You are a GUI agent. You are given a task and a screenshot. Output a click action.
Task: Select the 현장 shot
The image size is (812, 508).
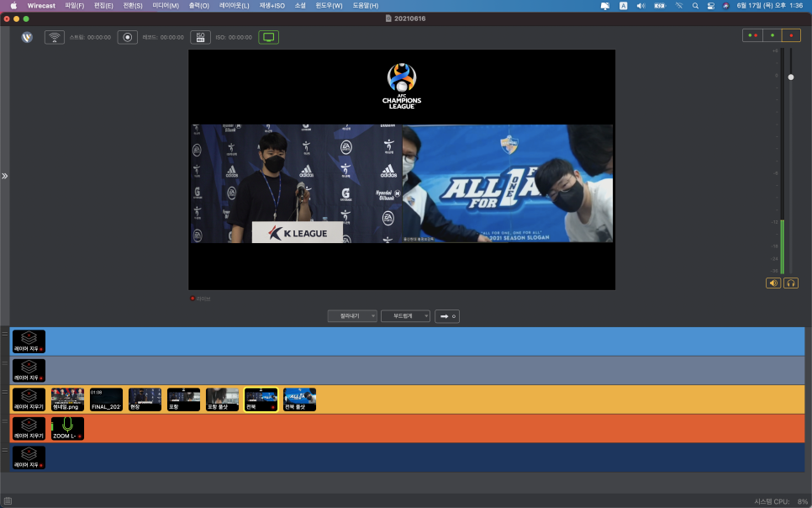click(145, 400)
